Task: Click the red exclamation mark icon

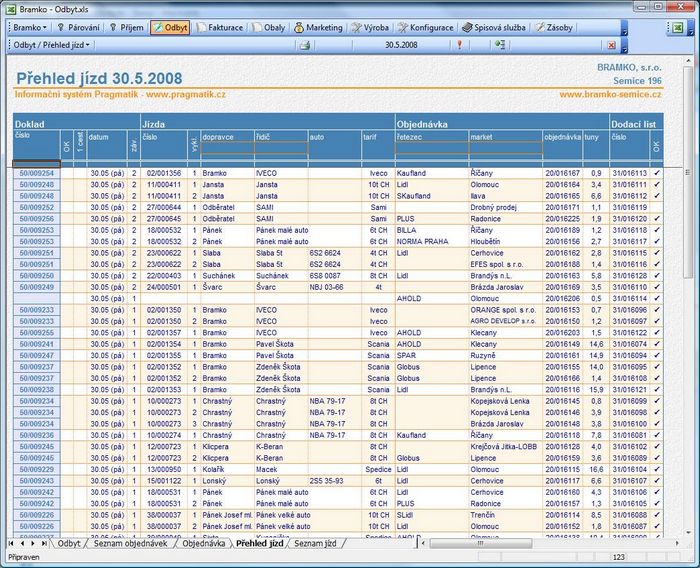Action: point(459,45)
